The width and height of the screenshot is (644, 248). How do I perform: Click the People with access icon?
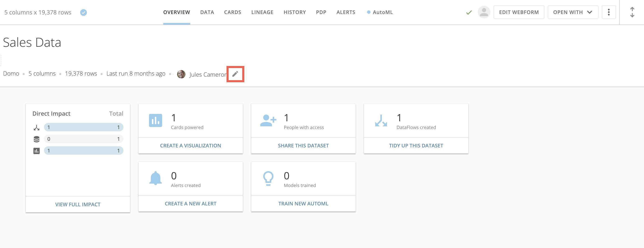pyautogui.click(x=268, y=120)
